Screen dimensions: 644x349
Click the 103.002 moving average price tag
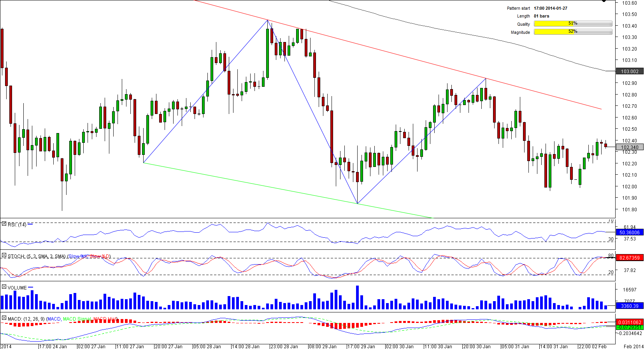point(629,72)
